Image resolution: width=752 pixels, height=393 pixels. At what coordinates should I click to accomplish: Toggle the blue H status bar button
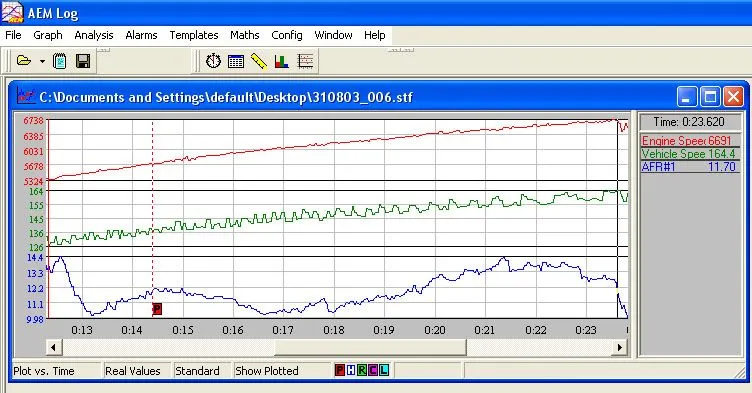click(x=351, y=370)
